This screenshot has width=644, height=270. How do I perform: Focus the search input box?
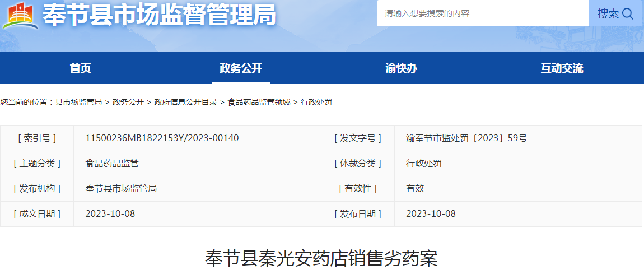coord(482,13)
